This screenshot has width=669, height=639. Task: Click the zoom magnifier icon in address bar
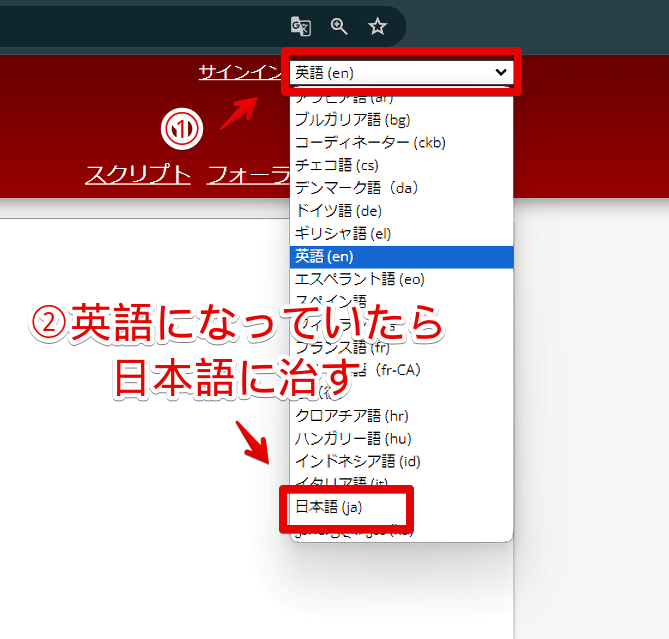(x=339, y=26)
